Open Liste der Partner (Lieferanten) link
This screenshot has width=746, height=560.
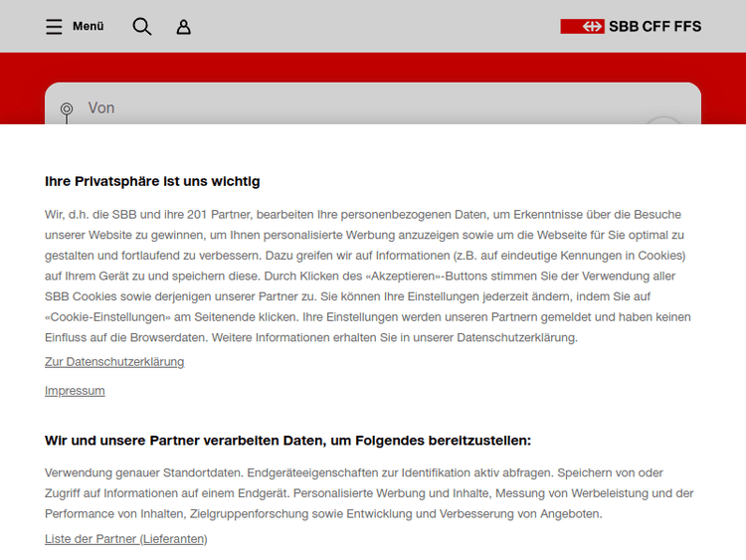pyautogui.click(x=125, y=539)
